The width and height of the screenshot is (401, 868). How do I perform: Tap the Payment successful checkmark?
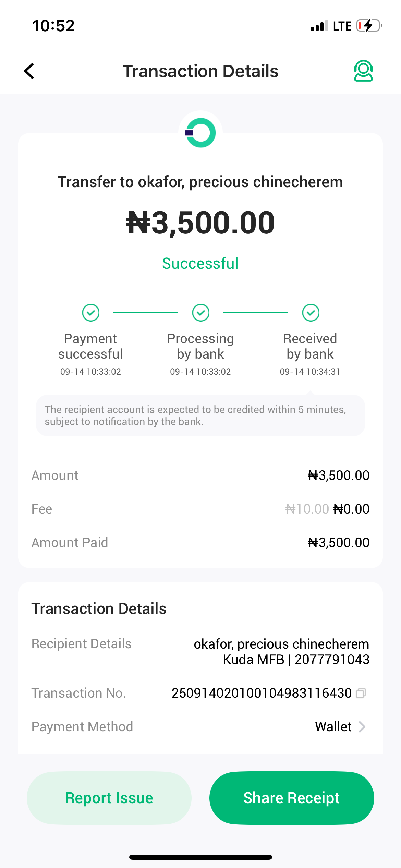point(91,313)
